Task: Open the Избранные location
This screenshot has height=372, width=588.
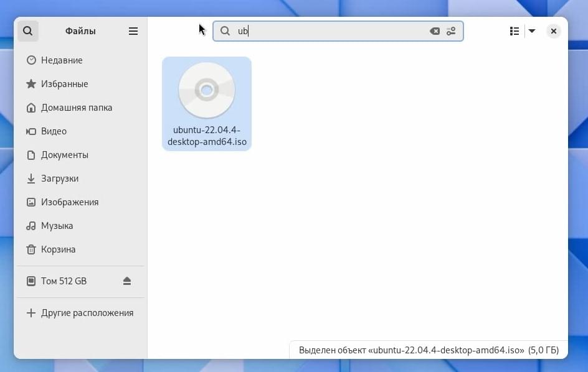Action: click(80, 84)
